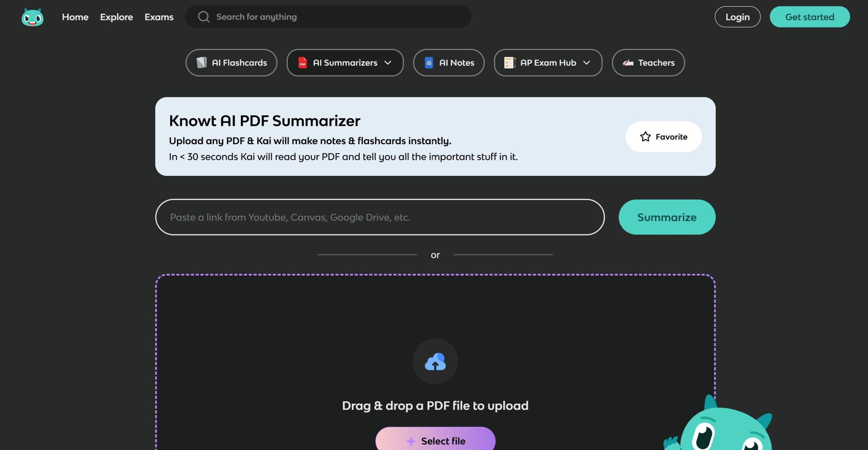Open the AI Notes tab

(x=449, y=62)
